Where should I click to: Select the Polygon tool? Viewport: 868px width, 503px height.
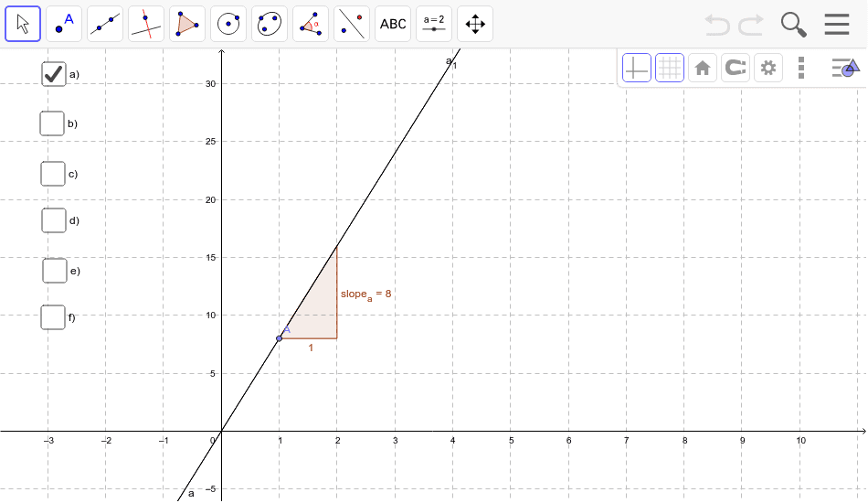coord(187,24)
